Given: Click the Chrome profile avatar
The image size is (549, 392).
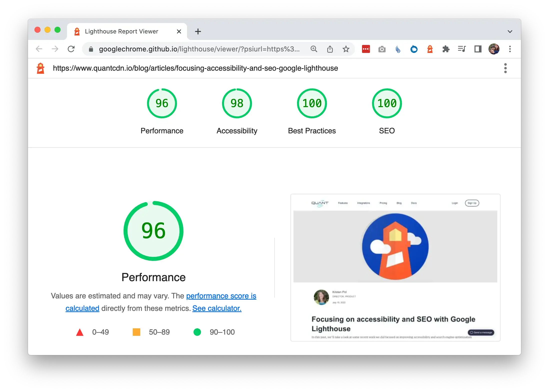Looking at the screenshot, I should pyautogui.click(x=494, y=49).
